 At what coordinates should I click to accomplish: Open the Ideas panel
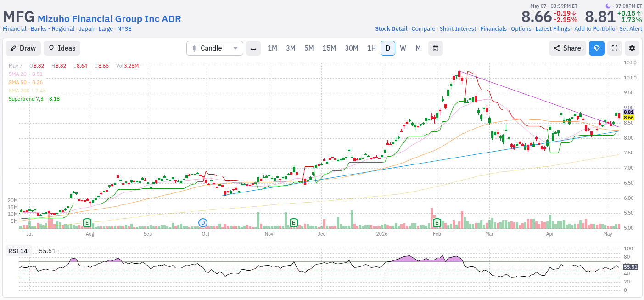pyautogui.click(x=62, y=48)
